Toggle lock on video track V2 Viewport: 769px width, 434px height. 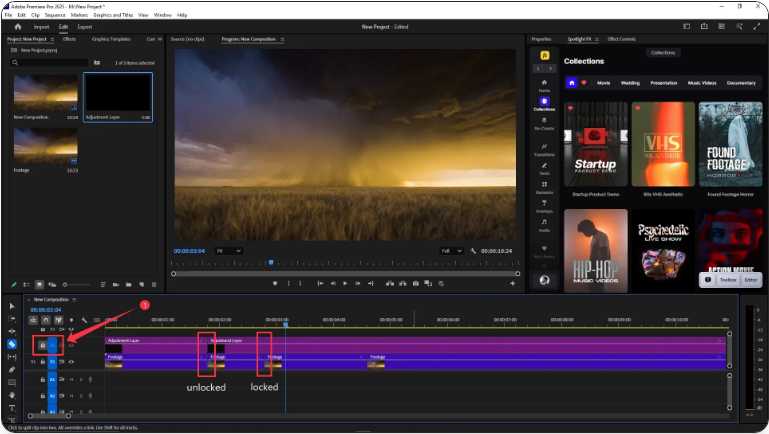pos(42,345)
